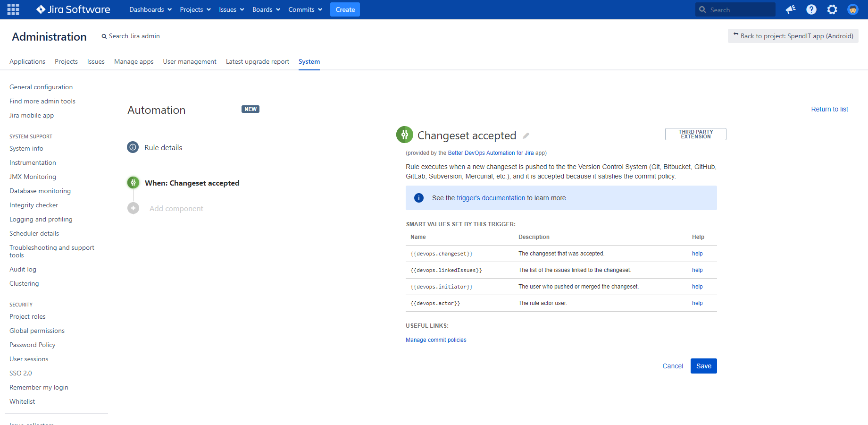
Task: Open Manage commit policies link
Action: pos(435,340)
